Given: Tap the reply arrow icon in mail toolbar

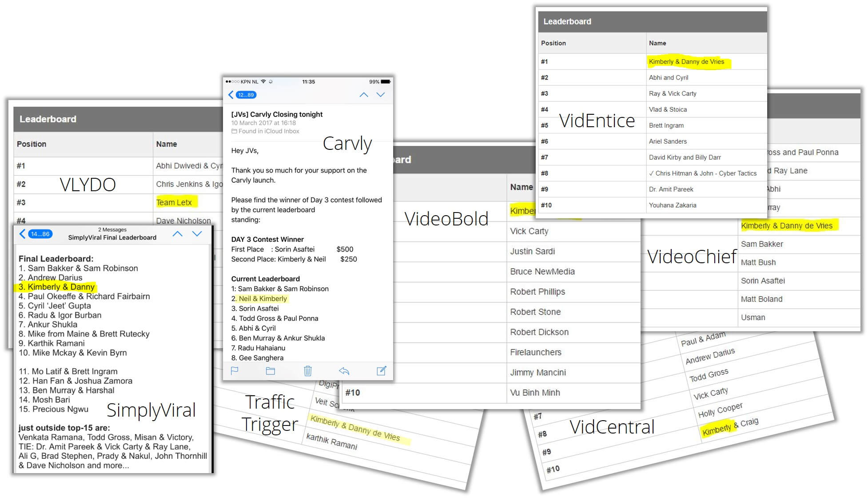Looking at the screenshot, I should 344,371.
